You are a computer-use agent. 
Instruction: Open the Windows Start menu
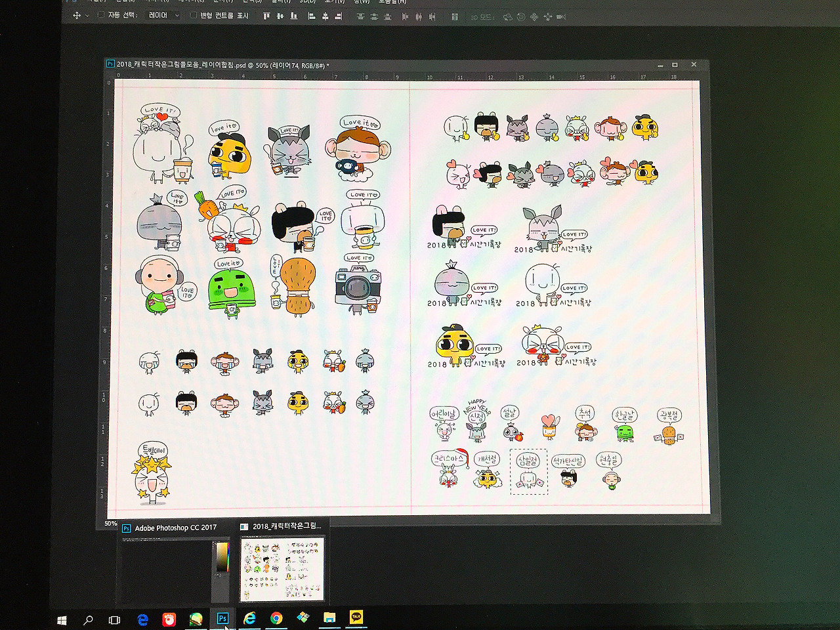click(x=62, y=619)
